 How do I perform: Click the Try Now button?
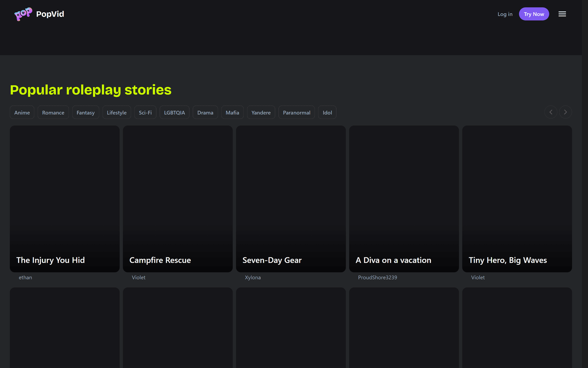[534, 14]
